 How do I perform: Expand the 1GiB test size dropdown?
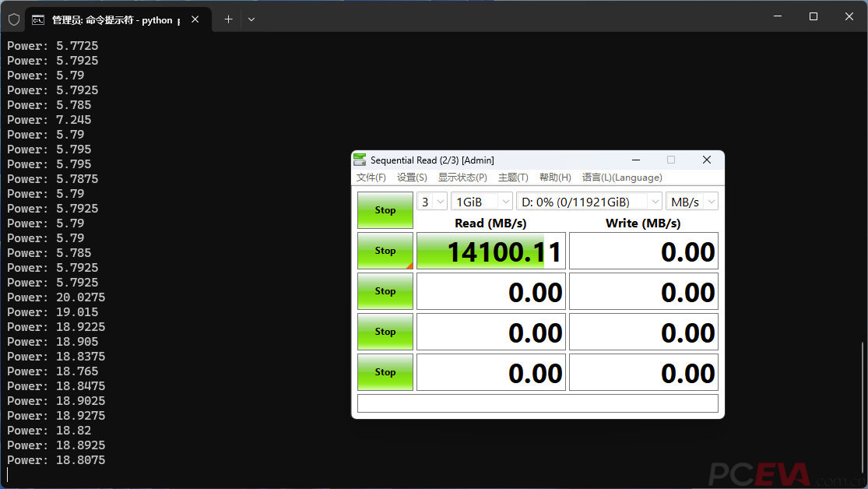pyautogui.click(x=482, y=202)
